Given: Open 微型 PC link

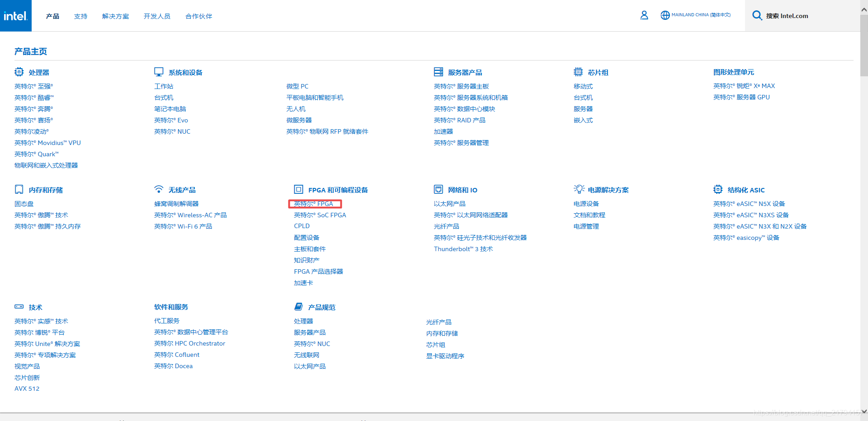Looking at the screenshot, I should pyautogui.click(x=297, y=86).
